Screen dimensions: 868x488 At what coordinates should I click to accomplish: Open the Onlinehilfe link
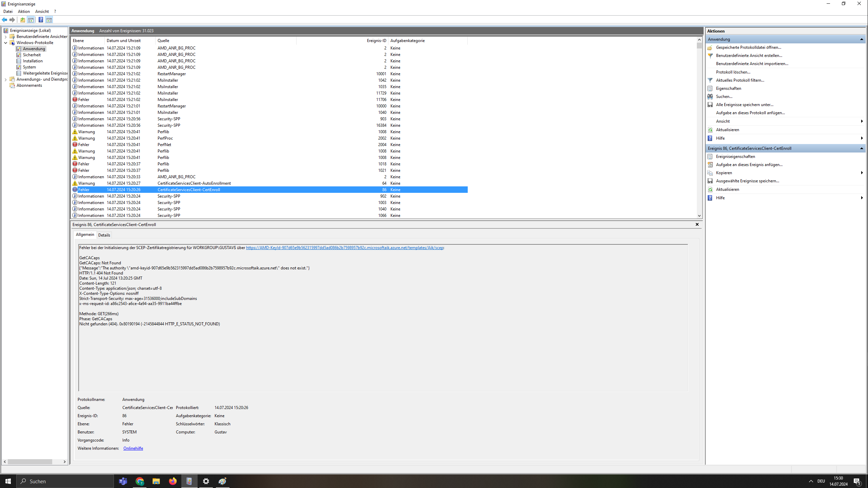pos(133,448)
